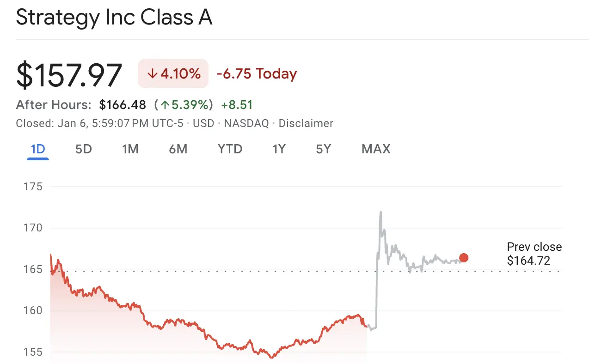Click the intraday chart spike peak

coord(380,212)
